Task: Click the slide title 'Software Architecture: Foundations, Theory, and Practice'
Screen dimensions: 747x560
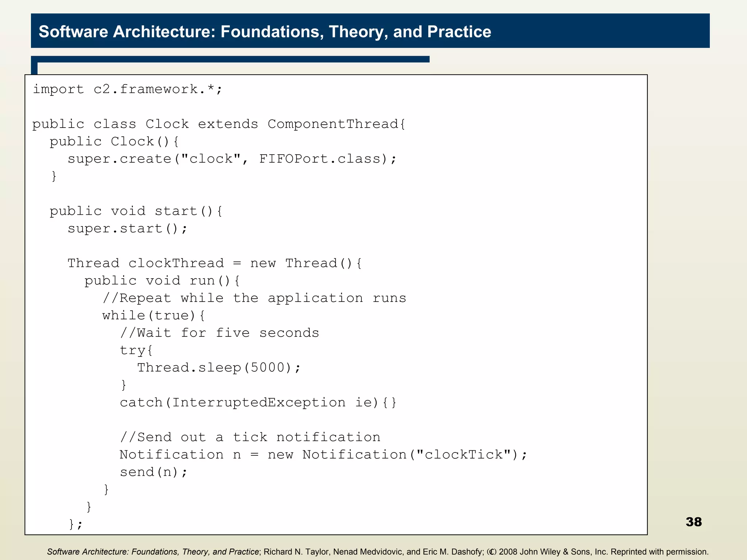Action: (265, 32)
